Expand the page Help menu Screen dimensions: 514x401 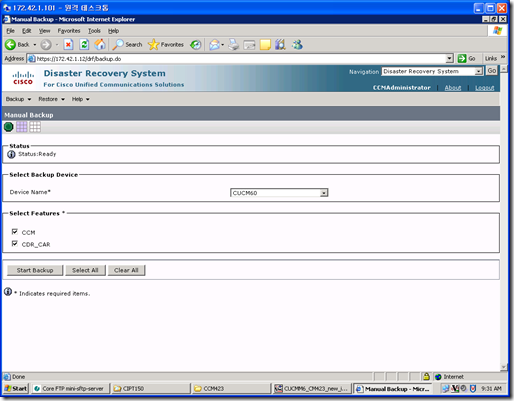81,99
